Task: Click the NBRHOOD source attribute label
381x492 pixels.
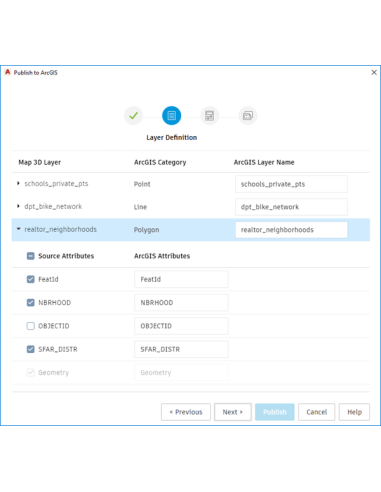Action: [x=54, y=303]
